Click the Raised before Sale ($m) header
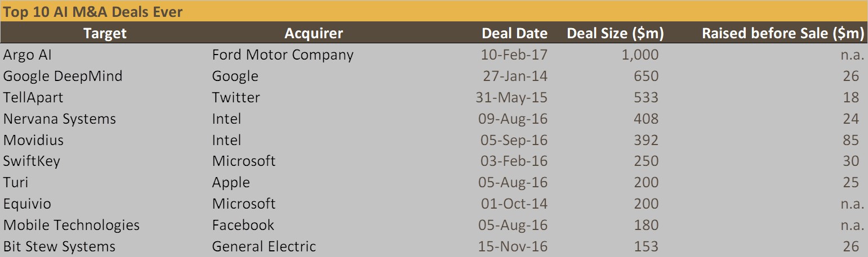 (x=783, y=33)
